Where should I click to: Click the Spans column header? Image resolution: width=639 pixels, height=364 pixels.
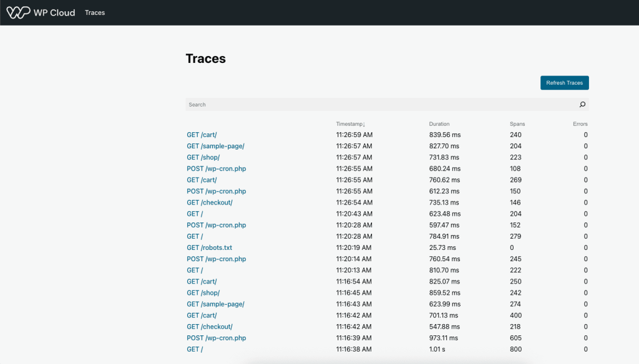pos(517,124)
